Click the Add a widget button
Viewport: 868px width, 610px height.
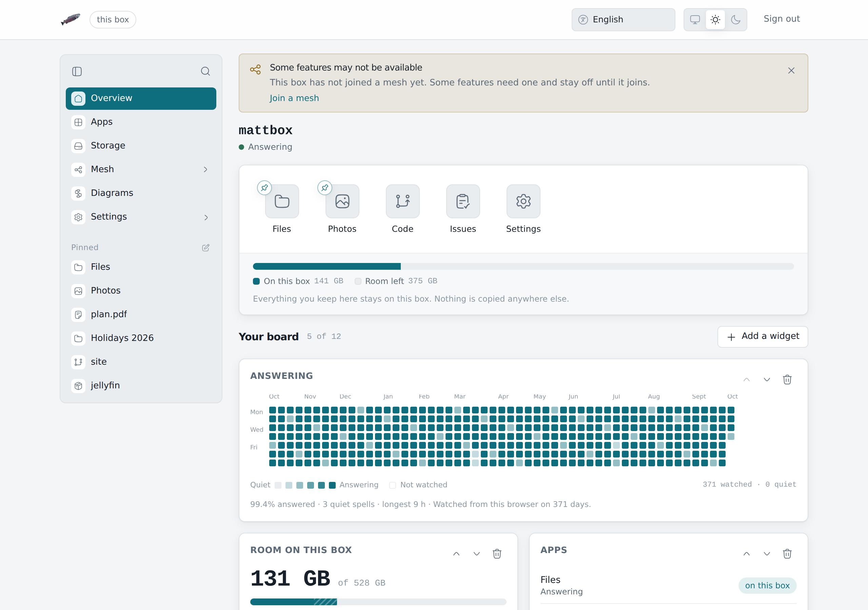(763, 337)
